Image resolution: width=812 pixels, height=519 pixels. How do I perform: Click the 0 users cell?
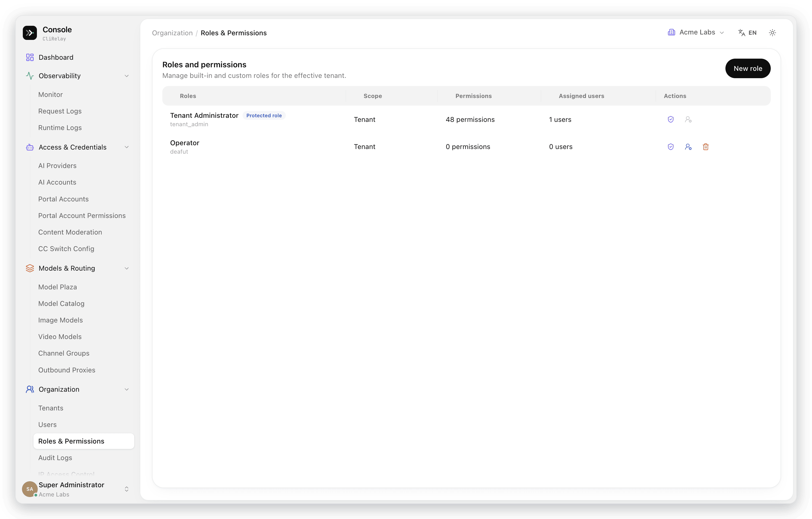[561, 147]
